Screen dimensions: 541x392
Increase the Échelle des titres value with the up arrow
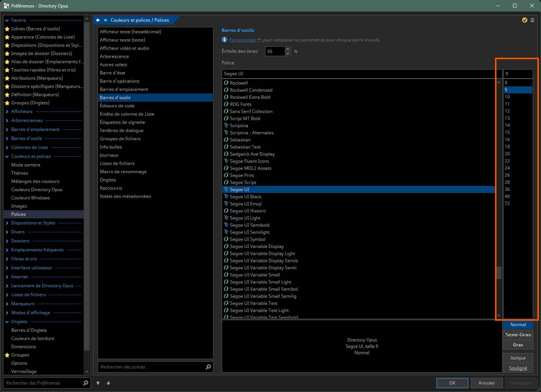288,49
